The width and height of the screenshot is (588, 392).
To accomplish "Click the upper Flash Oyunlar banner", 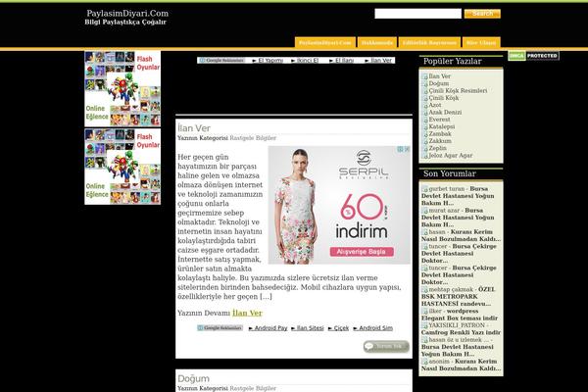I will 122,89.
